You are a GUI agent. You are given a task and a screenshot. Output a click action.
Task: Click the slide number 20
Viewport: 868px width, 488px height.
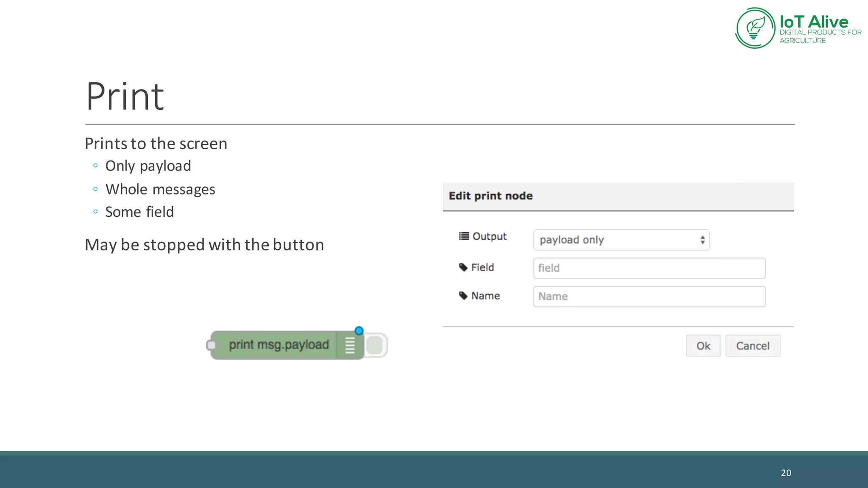tap(786, 473)
